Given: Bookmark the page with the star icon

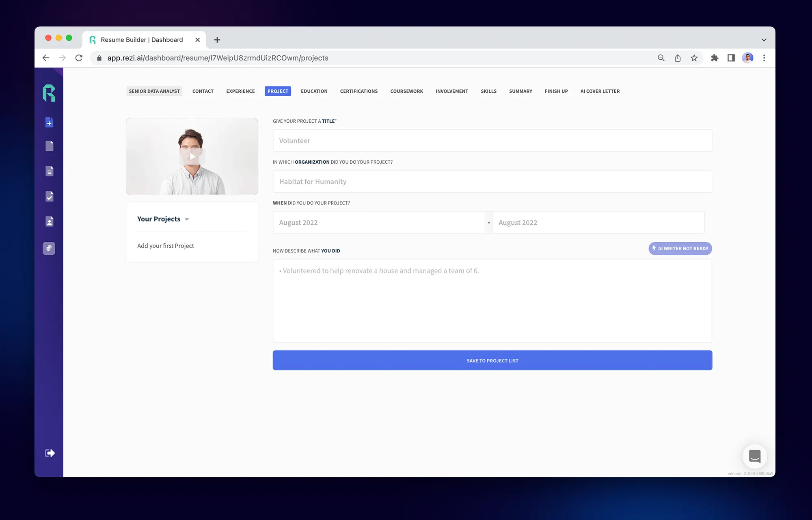Looking at the screenshot, I should 694,58.
